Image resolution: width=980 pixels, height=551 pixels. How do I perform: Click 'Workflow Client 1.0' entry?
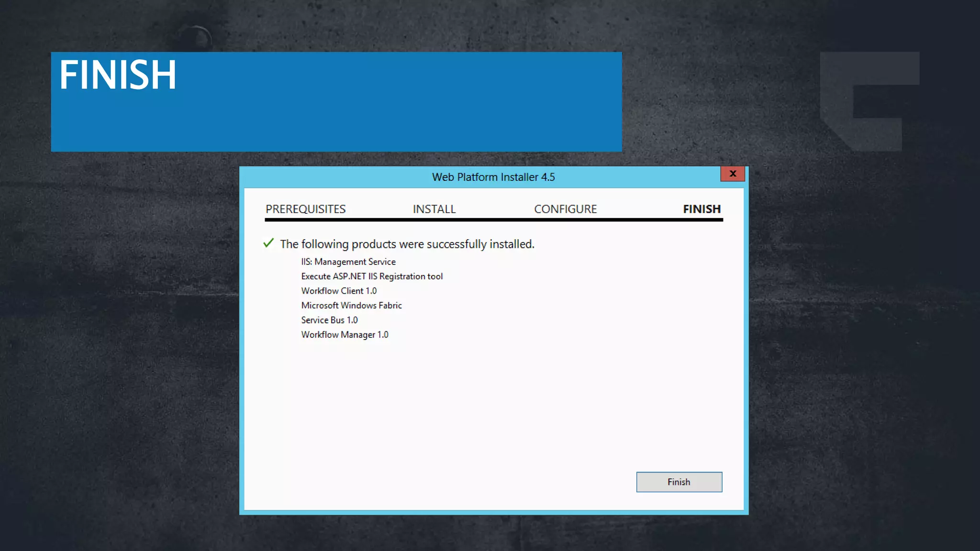(x=339, y=291)
